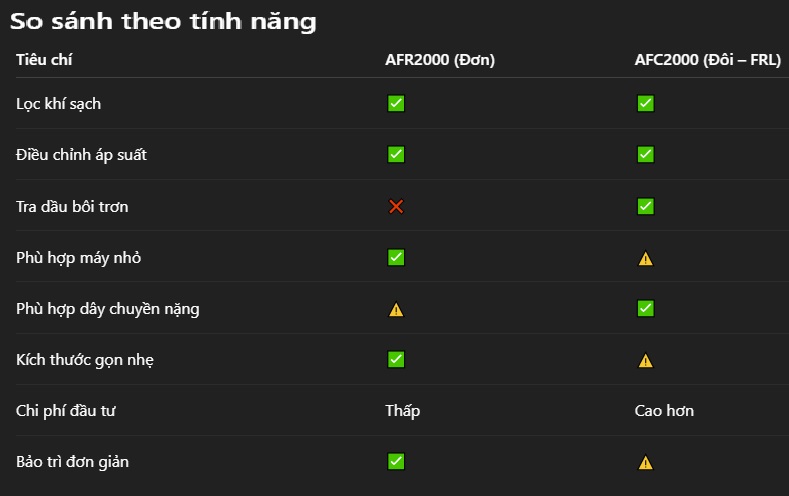Click the AFC2000 warning icon for Phù hợp máy nhỏ
The width and height of the screenshot is (789, 496).
645,259
